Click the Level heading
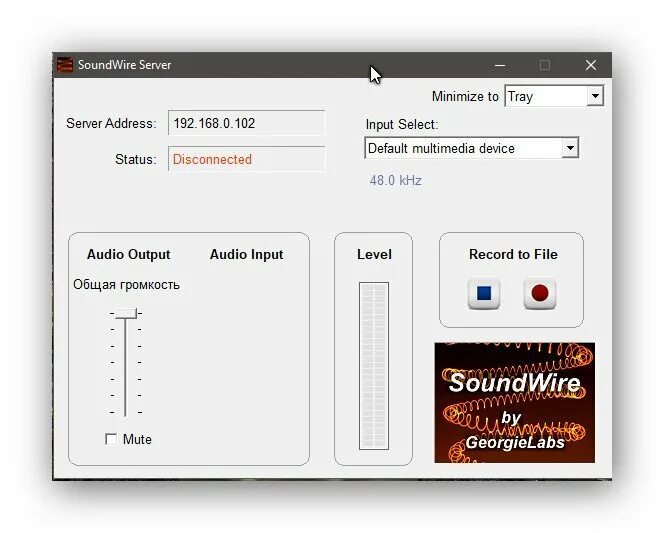 374,254
